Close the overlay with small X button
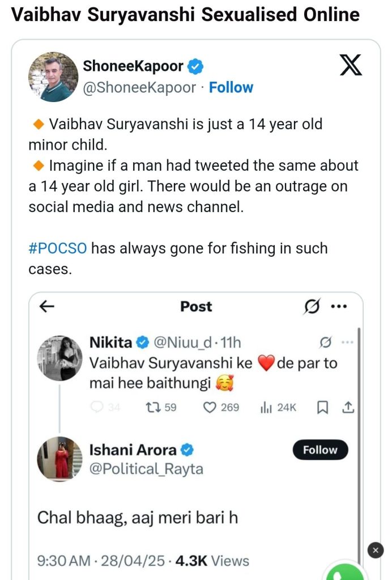 pyautogui.click(x=376, y=549)
